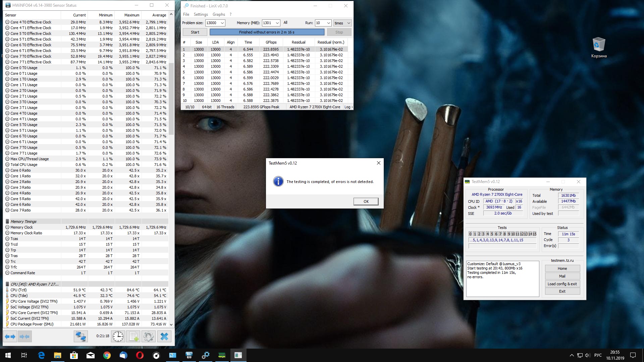
Task: Expand the Memory (MiB) dropdown in LinX
Action: pyautogui.click(x=277, y=23)
